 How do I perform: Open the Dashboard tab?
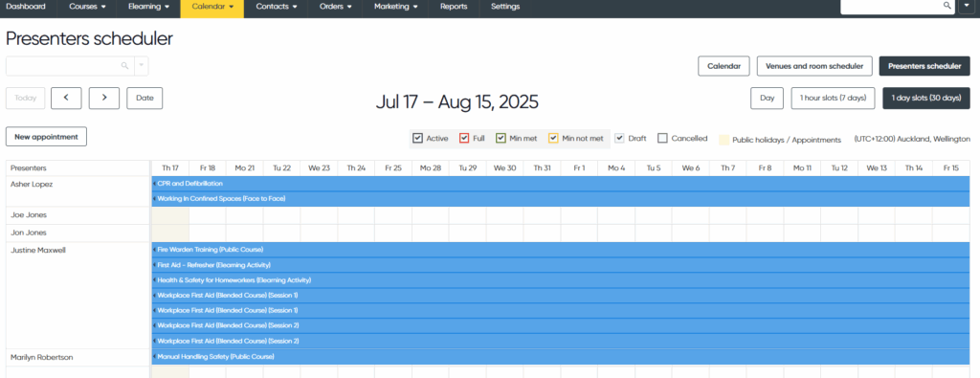26,7
